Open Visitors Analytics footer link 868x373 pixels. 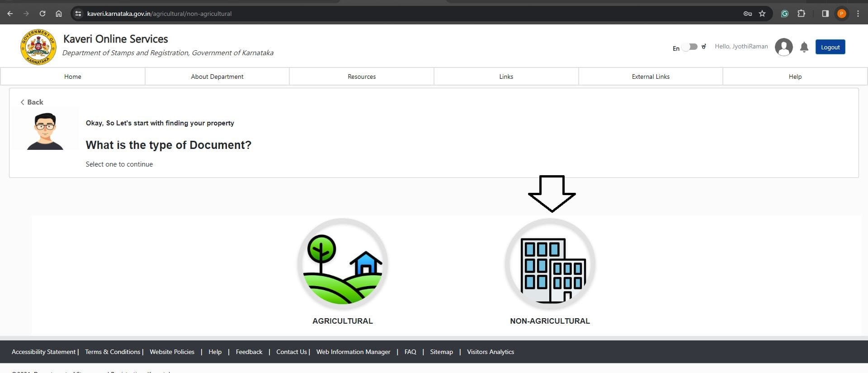coord(490,352)
